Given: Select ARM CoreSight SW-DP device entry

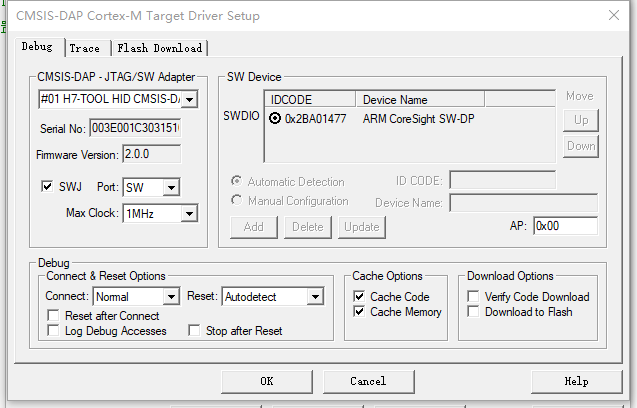Looking at the screenshot, I should [x=418, y=119].
